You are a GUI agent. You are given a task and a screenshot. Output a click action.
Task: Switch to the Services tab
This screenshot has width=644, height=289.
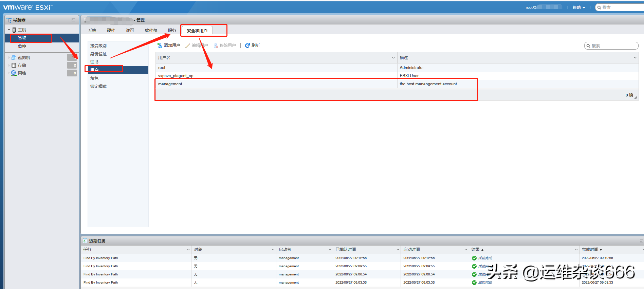coord(172,31)
